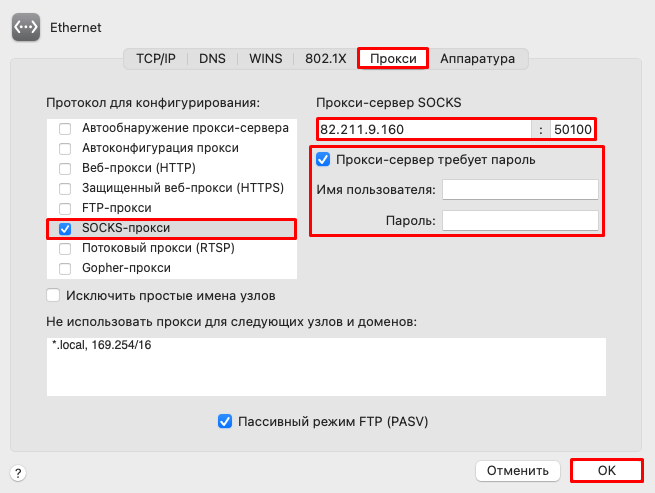Tick the Автоконфигурация прокси checkbox
The height and width of the screenshot is (493, 655).
65,148
